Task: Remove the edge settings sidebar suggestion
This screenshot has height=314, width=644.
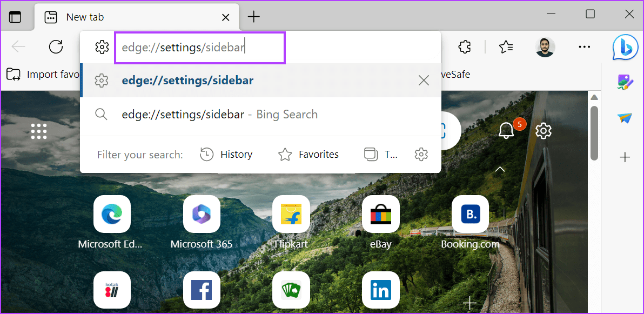Action: click(424, 80)
